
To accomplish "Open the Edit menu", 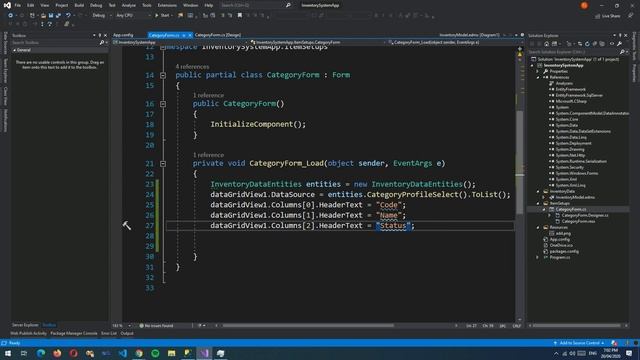I will 31,5.
